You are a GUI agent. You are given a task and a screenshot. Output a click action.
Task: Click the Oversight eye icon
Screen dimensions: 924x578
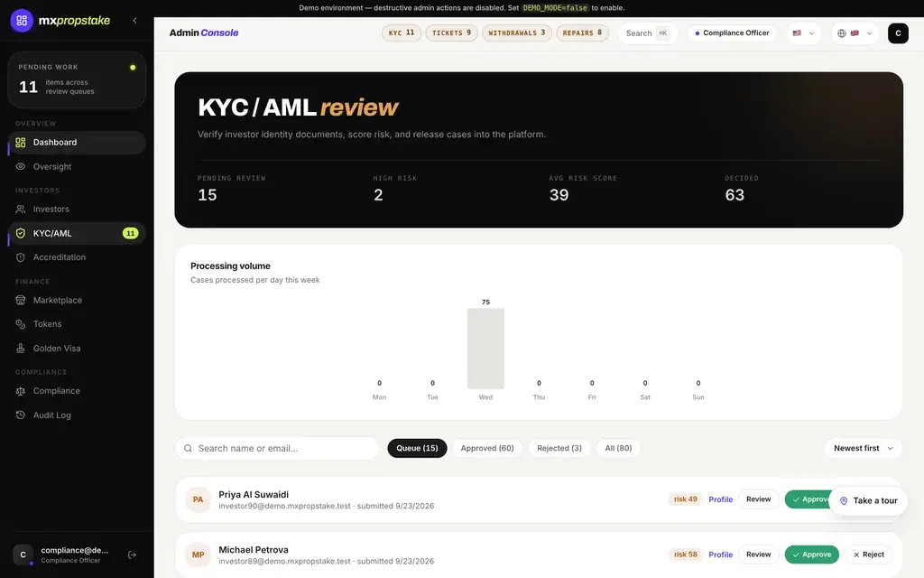pyautogui.click(x=21, y=166)
